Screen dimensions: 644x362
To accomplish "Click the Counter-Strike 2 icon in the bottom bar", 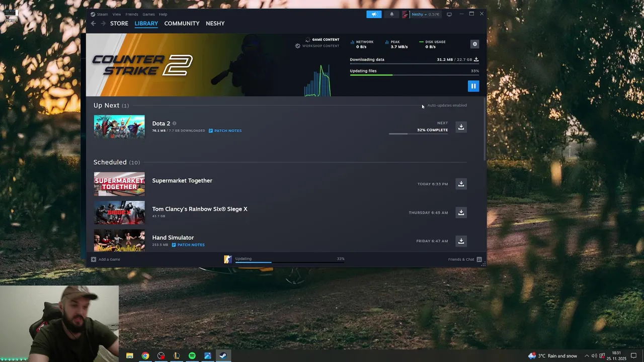I will coord(228,259).
